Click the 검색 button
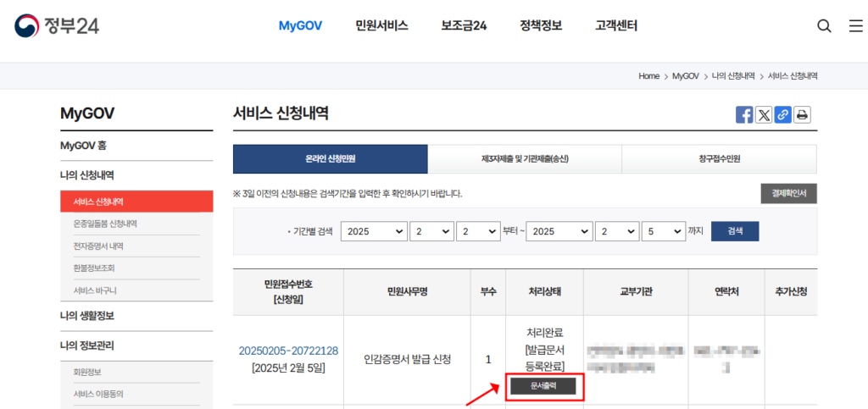 (x=735, y=231)
